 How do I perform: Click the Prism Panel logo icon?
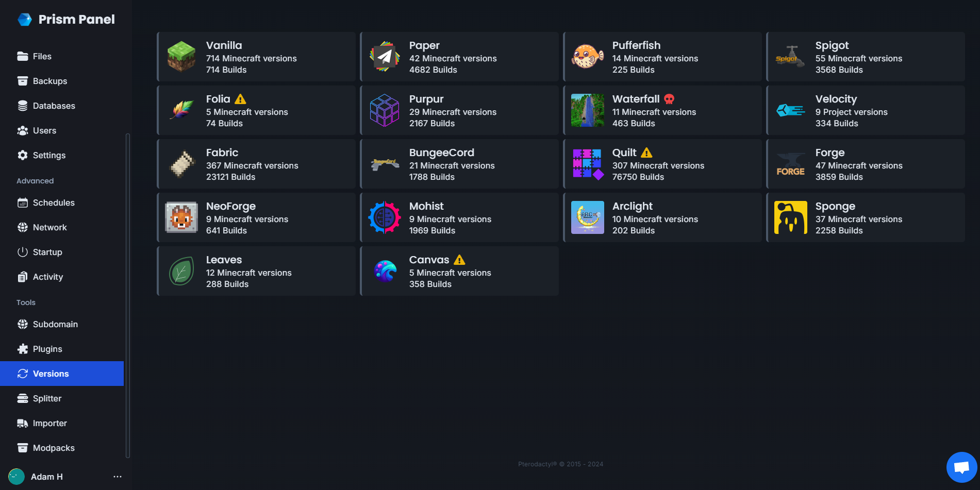tap(25, 20)
